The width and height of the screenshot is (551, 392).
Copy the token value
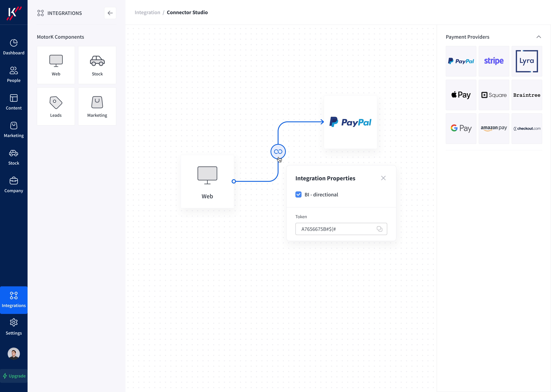point(379,229)
